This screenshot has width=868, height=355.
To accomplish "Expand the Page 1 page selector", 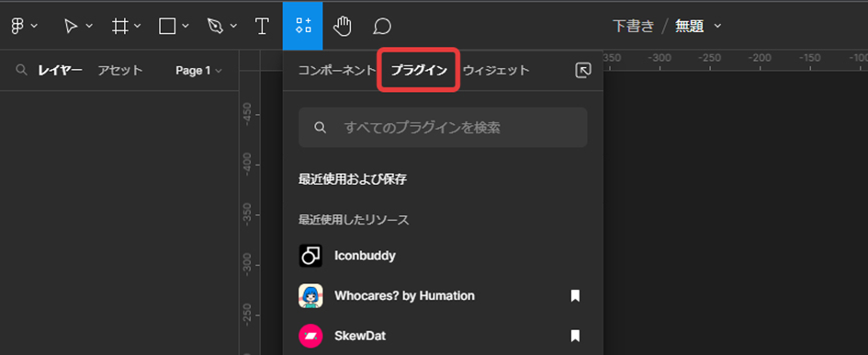I will click(198, 71).
